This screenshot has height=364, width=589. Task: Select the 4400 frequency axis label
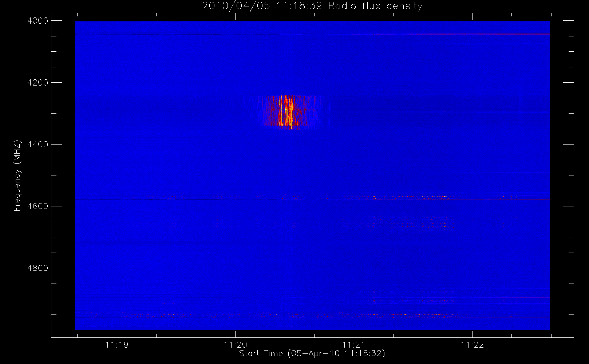click(x=38, y=145)
